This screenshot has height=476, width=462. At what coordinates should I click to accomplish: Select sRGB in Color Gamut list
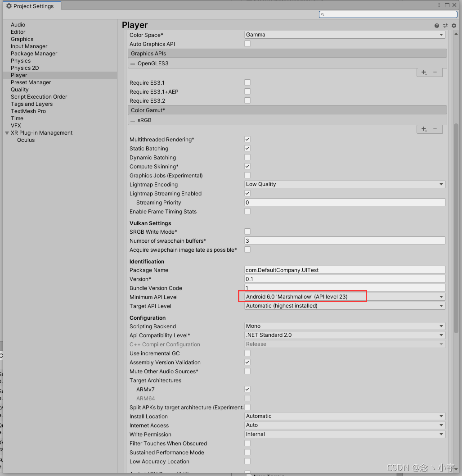click(287, 120)
